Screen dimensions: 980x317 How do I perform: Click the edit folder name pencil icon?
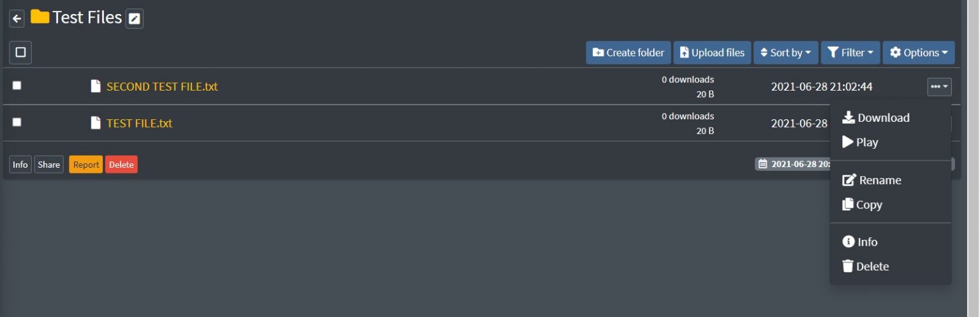[x=134, y=19]
